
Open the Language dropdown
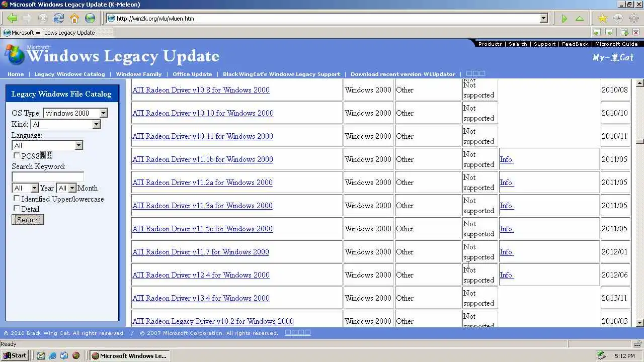[x=78, y=145]
